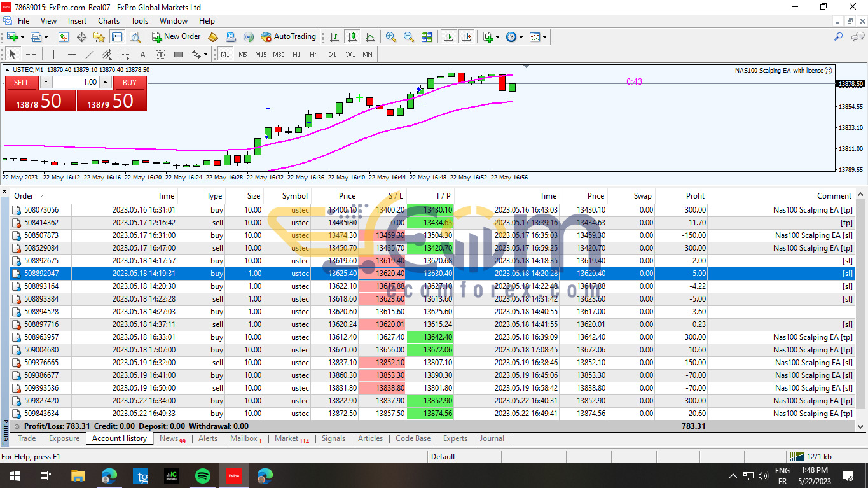Open the Navigator panel
The width and height of the screenshot is (868, 488).
click(99, 37)
